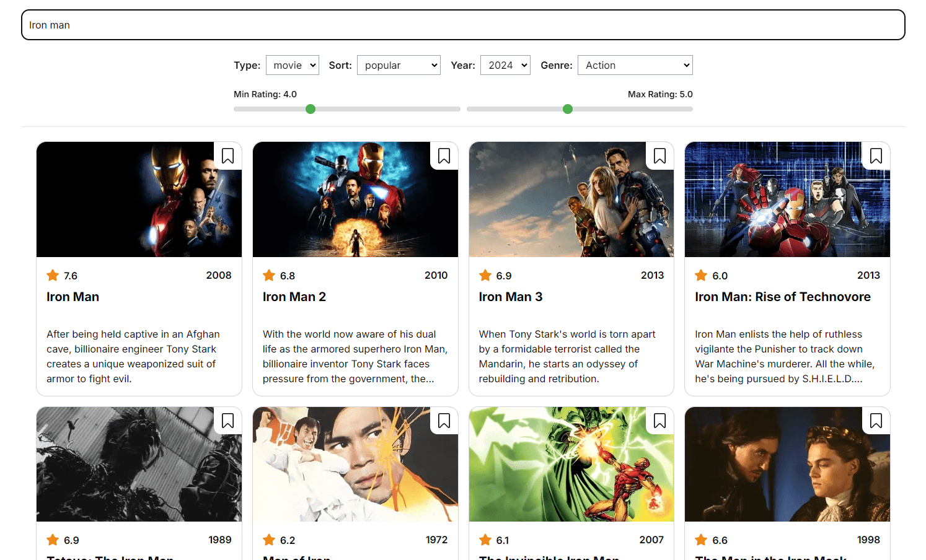The width and height of the screenshot is (926, 560).
Task: Click the Rise of Technovore description text
Action: 785,356
